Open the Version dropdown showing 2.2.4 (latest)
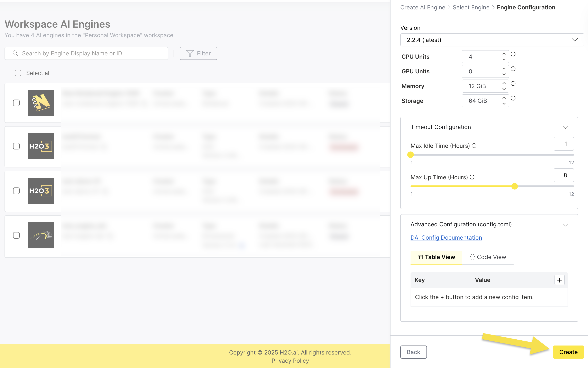 click(492, 40)
